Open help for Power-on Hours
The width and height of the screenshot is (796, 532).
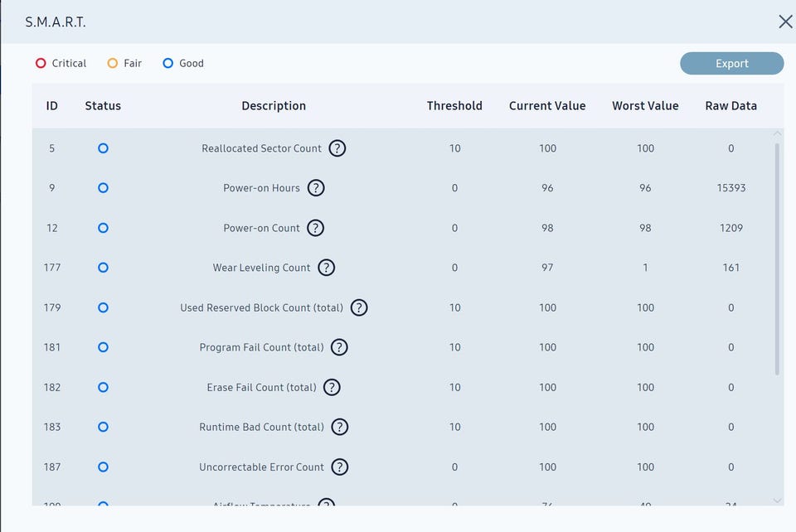pos(316,188)
